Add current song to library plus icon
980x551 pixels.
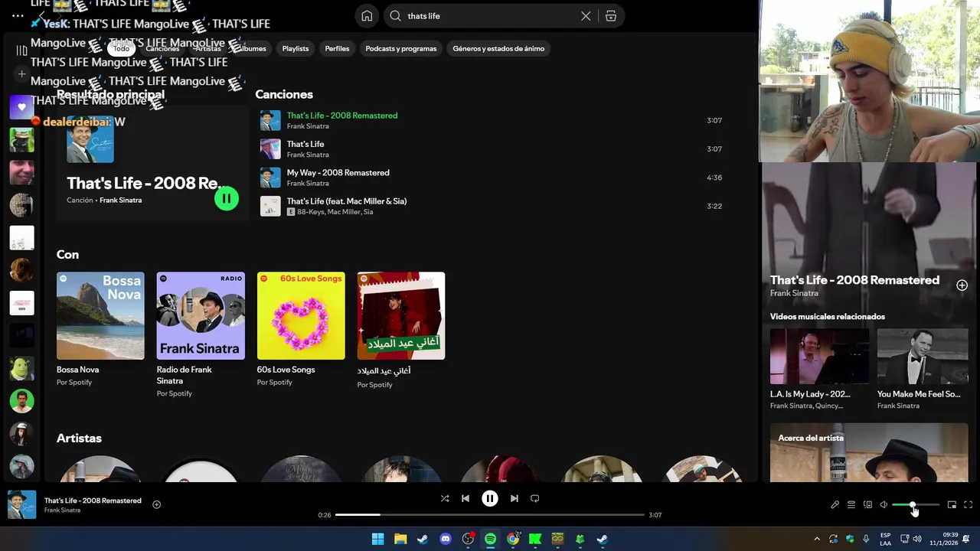(156, 504)
